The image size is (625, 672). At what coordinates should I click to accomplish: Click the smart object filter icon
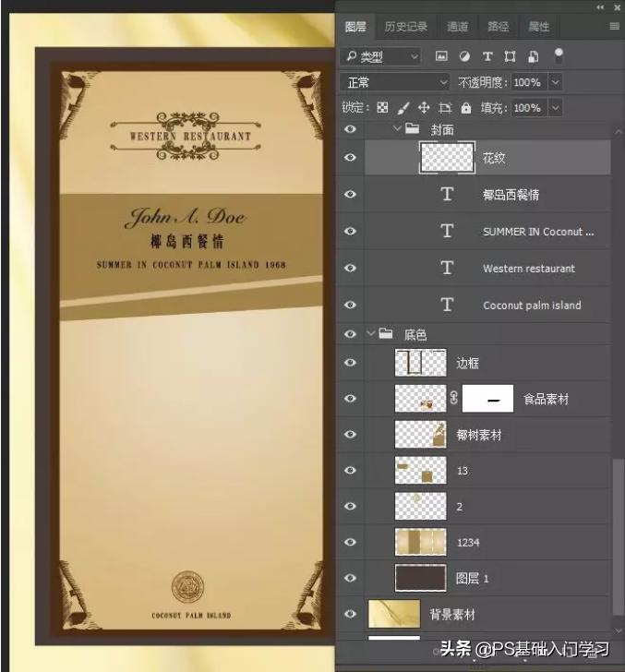(x=534, y=57)
